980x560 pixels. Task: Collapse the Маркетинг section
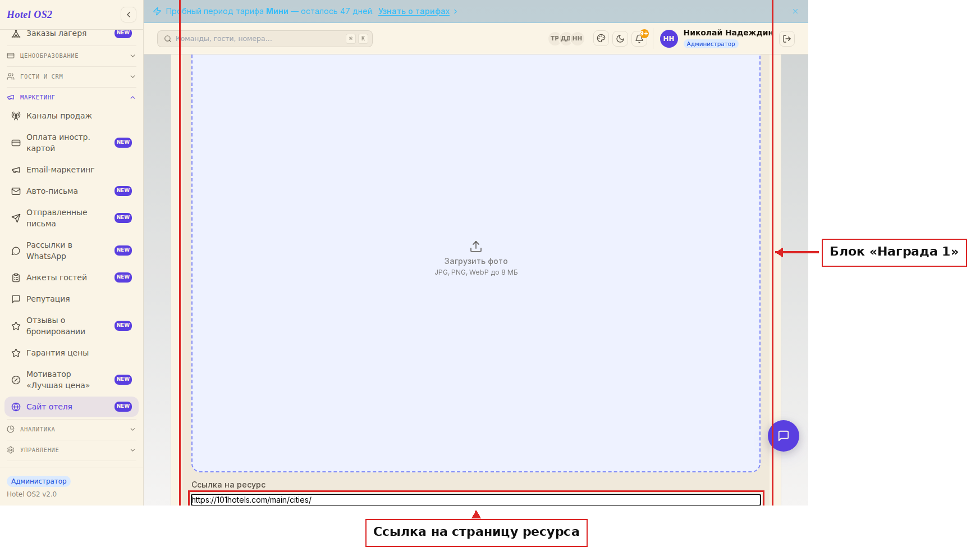point(71,97)
